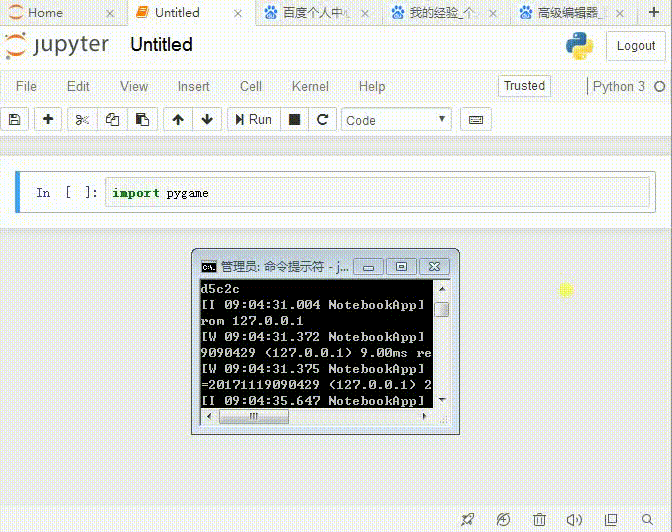Click the lightning circle icon in bottom bar

coord(503,520)
